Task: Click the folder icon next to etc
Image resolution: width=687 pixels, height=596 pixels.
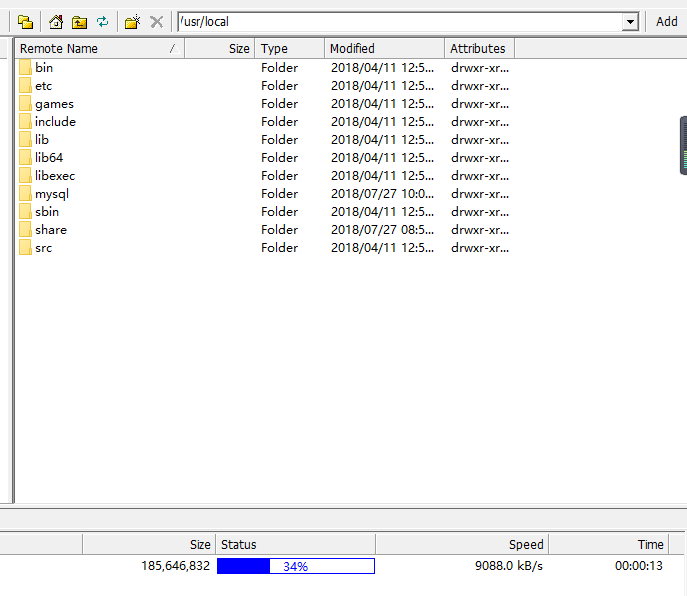Action: point(25,85)
